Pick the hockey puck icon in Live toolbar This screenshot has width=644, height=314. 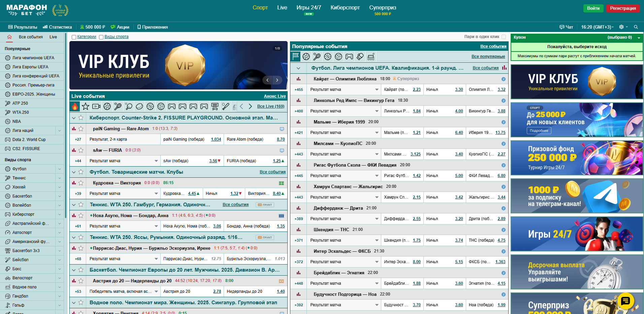[x=139, y=106]
